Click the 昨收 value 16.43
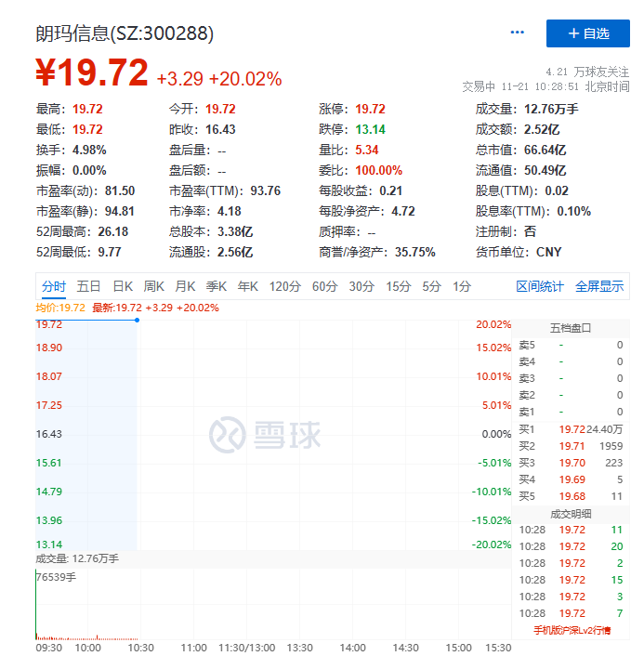 tap(220, 130)
